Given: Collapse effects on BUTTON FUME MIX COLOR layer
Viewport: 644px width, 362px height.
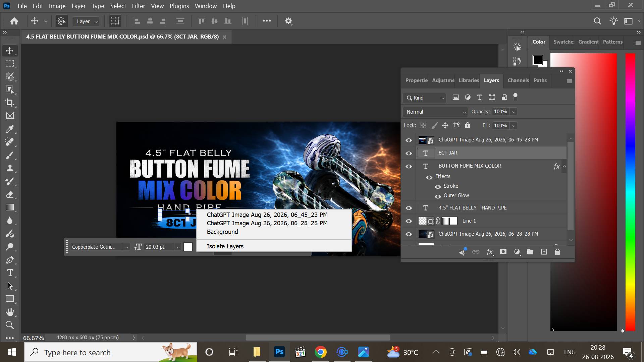Looking at the screenshot, I should pyautogui.click(x=565, y=166).
